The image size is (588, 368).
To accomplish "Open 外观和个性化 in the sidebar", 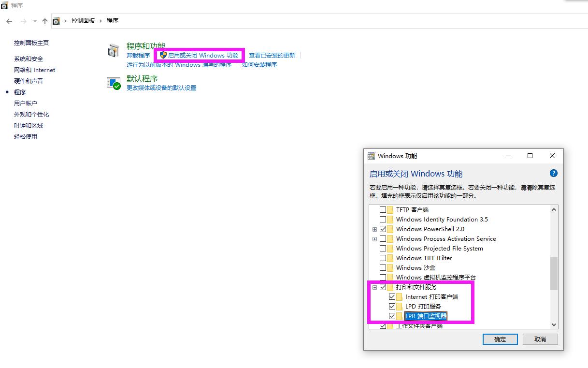I will (31, 114).
